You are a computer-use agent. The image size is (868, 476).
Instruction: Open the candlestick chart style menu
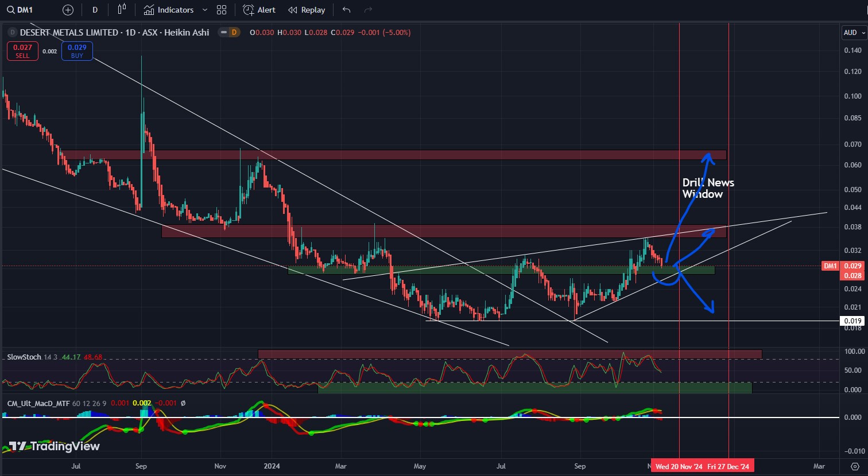coord(122,10)
